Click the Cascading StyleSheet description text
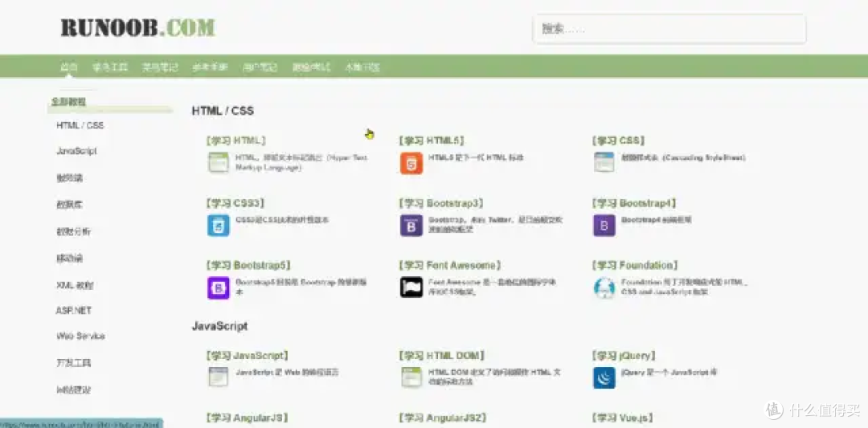868x428 pixels. (683, 157)
